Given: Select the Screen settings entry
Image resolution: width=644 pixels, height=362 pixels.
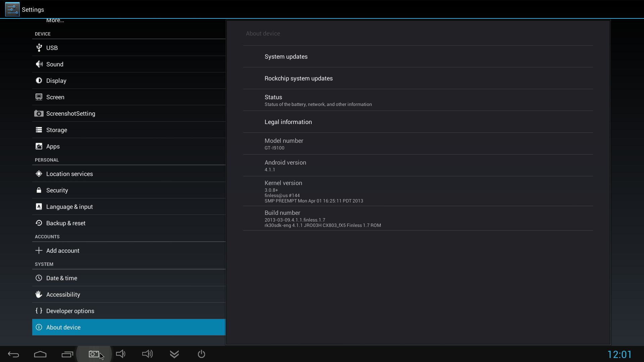Looking at the screenshot, I should 129,97.
